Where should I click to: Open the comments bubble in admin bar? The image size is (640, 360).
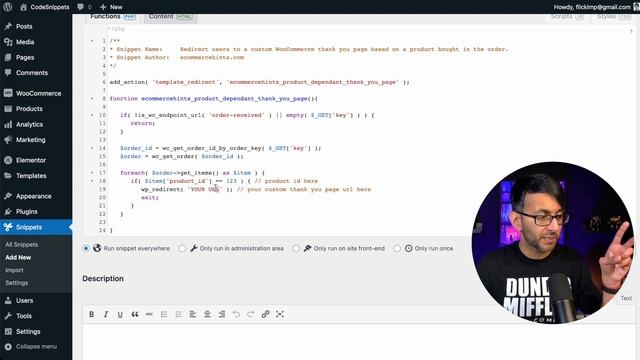click(84, 7)
